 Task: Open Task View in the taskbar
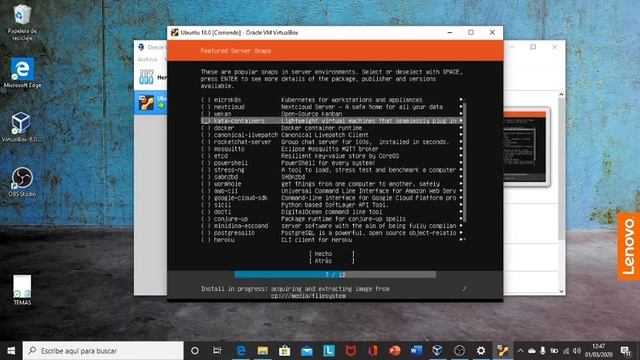click(x=217, y=351)
